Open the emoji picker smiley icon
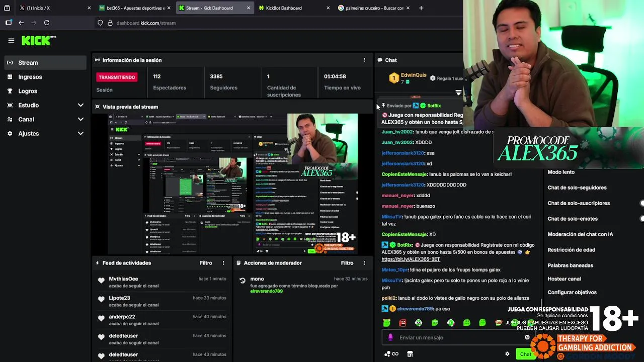Screen dimensions: 644x362 pos(527,337)
